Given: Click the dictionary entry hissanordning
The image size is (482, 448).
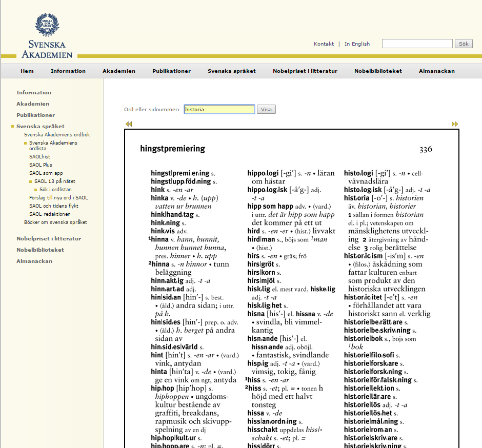Looking at the screenshot, I should [272, 421].
